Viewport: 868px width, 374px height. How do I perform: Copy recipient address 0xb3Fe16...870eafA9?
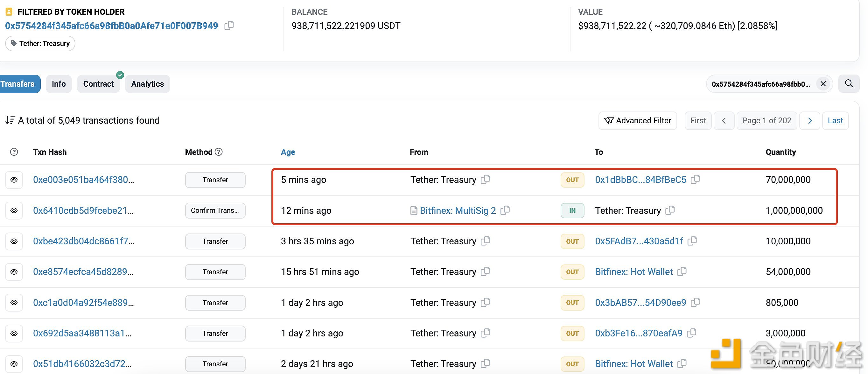(x=692, y=333)
